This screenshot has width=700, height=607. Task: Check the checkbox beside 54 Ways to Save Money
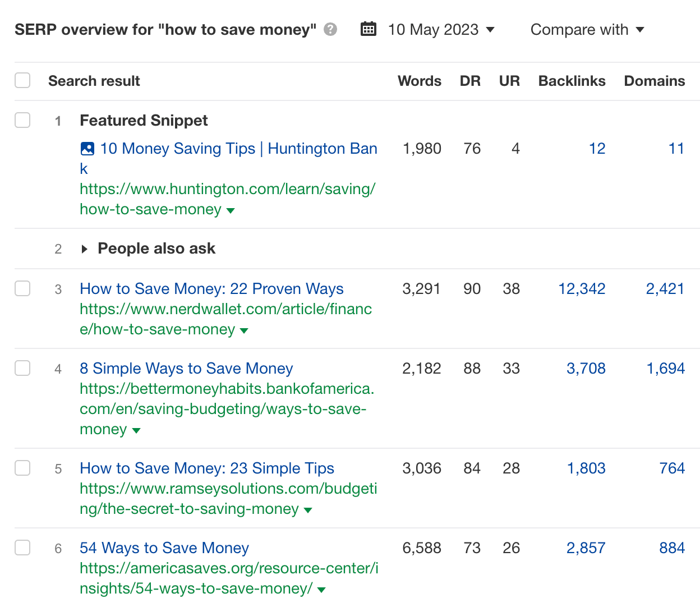(x=22, y=548)
